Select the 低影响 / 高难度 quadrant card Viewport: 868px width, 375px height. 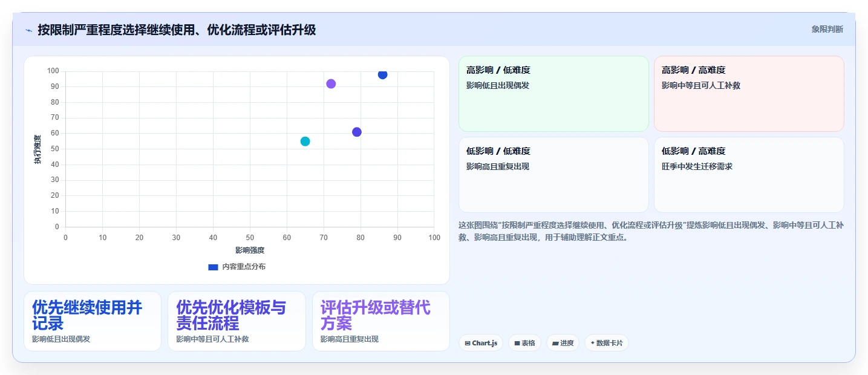749,175
